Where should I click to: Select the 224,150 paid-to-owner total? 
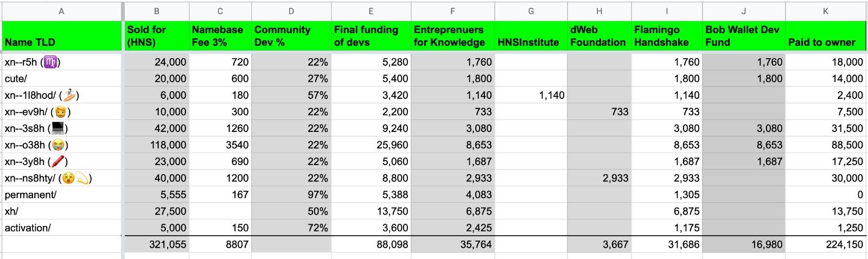(x=825, y=245)
